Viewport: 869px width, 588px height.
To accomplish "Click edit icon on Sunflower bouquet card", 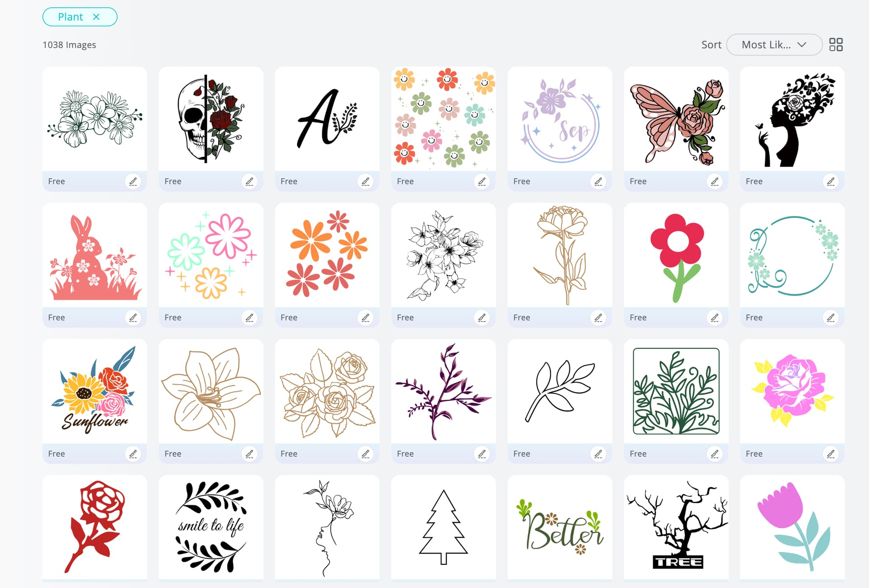I will [x=133, y=454].
